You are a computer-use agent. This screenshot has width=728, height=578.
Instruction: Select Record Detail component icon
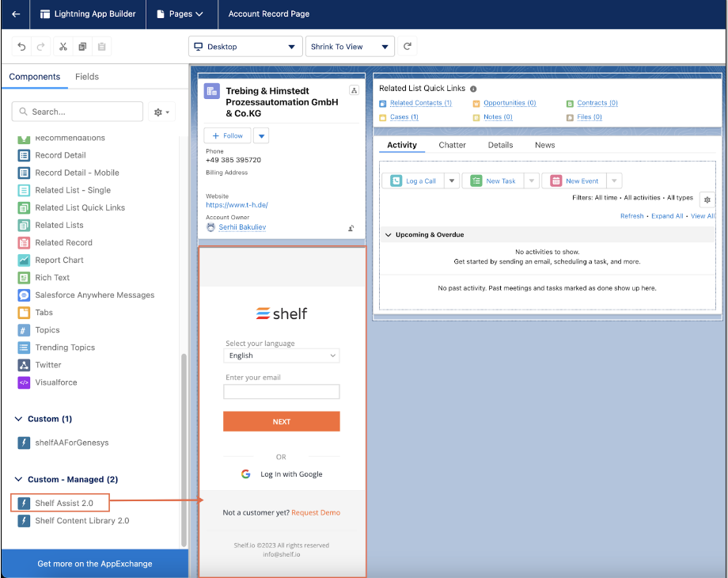[x=25, y=155]
